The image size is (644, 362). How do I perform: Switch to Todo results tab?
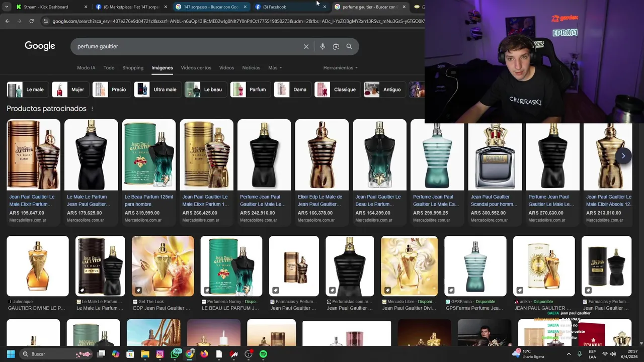coord(109,68)
